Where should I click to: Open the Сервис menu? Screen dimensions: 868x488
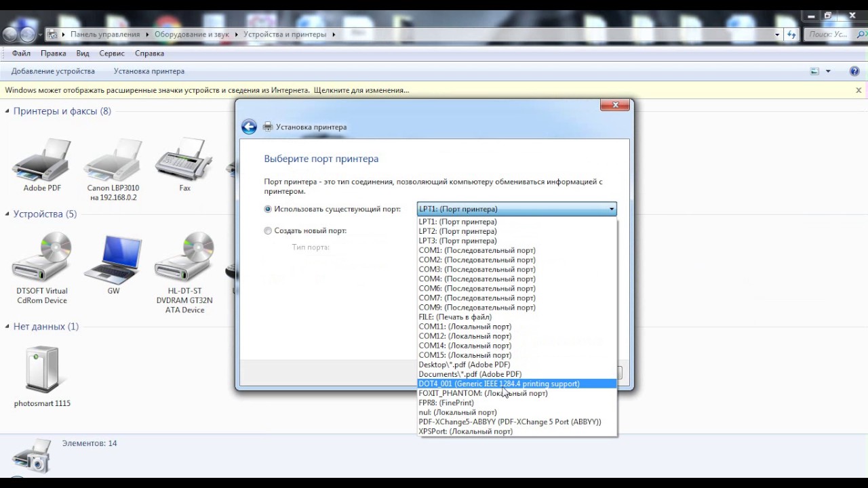pos(112,54)
